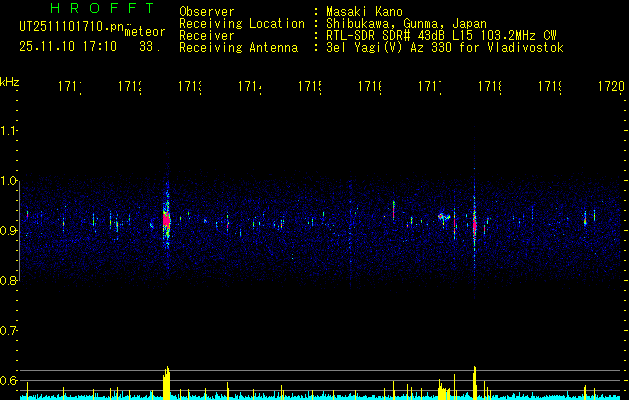Click Shibukawa, Gunma, Japan text
This screenshot has height=400, width=629.
click(x=406, y=24)
